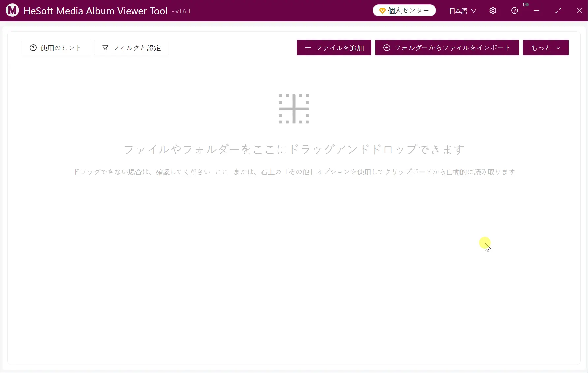
Task: Click the HeSoft Media Album Viewer Tool title
Action: (96, 11)
